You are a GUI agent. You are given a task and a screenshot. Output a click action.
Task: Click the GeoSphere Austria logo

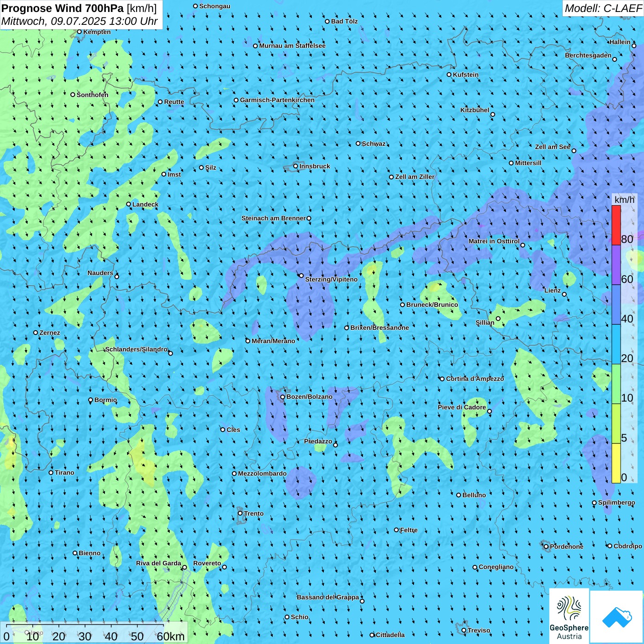pyautogui.click(x=569, y=616)
